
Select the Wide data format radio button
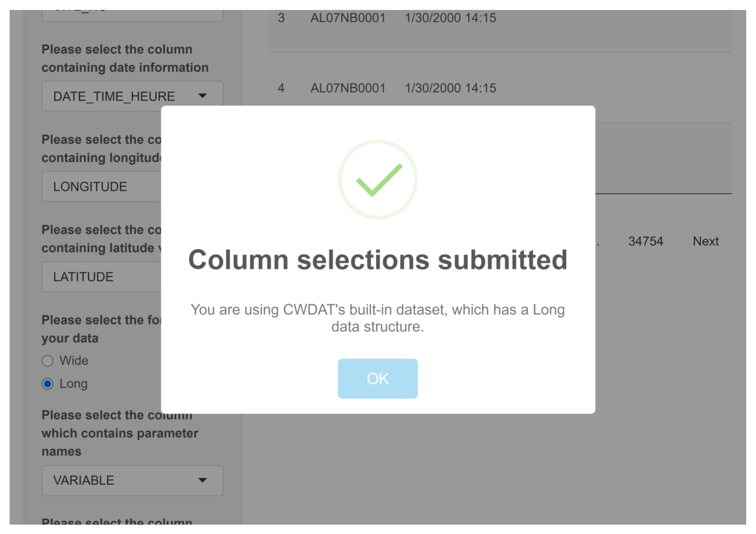[x=48, y=361]
